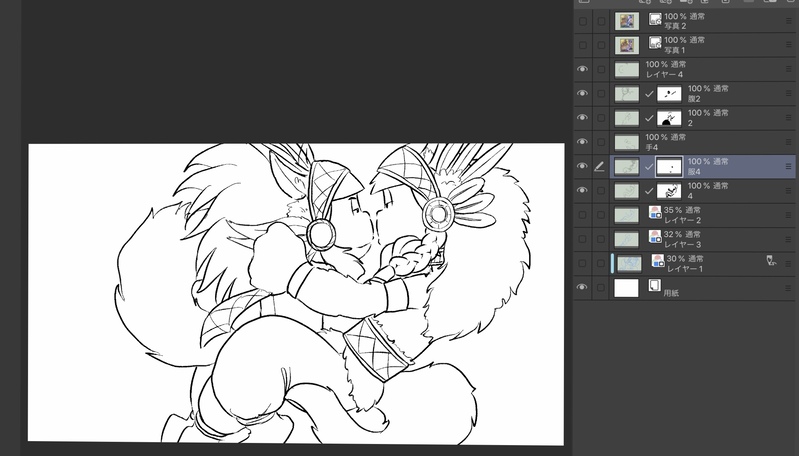Tick the second-column checkbox on レイヤー 4
Image resolution: width=799 pixels, height=456 pixels.
601,69
